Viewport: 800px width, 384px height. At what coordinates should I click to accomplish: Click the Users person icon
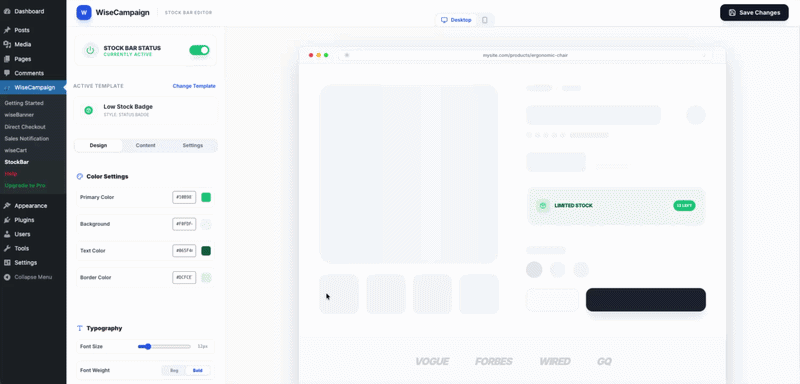pyautogui.click(x=7, y=234)
